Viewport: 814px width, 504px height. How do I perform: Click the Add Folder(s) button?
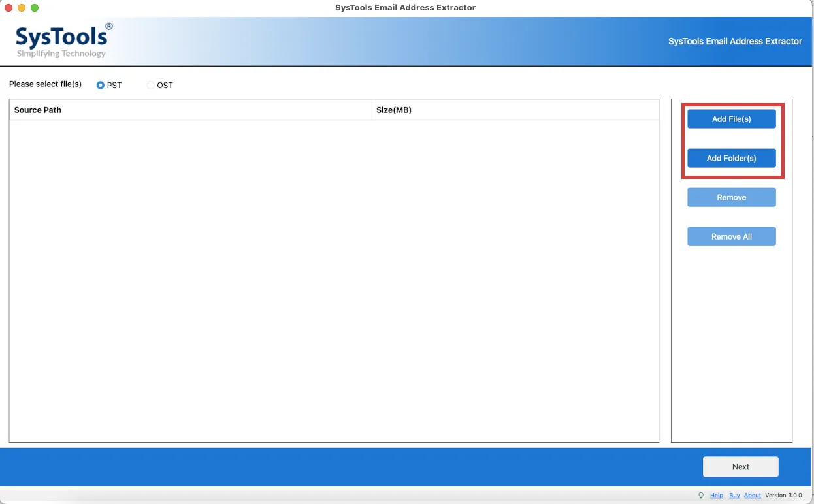click(732, 158)
